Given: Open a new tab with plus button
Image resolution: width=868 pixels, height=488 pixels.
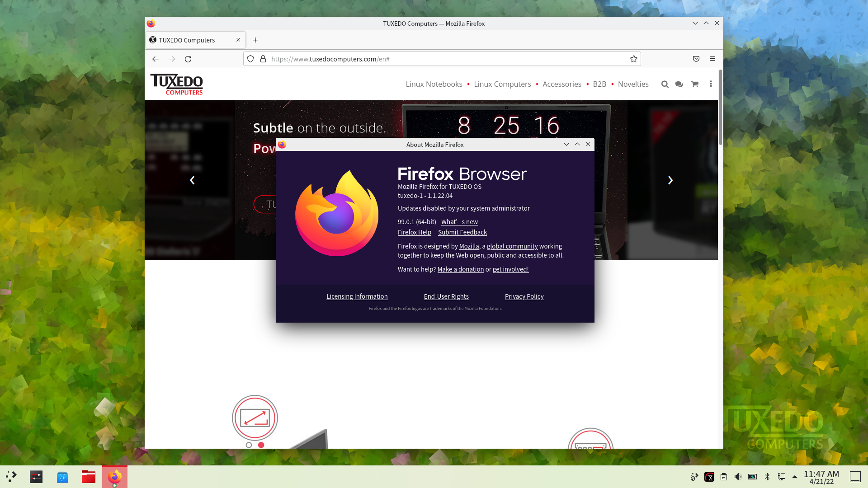Looking at the screenshot, I should pyautogui.click(x=255, y=40).
